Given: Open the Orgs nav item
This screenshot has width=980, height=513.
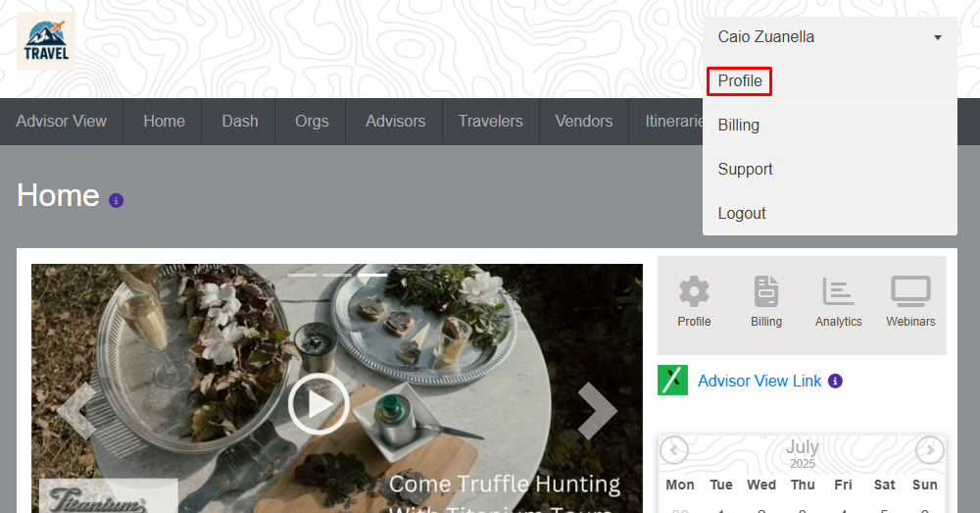Looking at the screenshot, I should (312, 122).
